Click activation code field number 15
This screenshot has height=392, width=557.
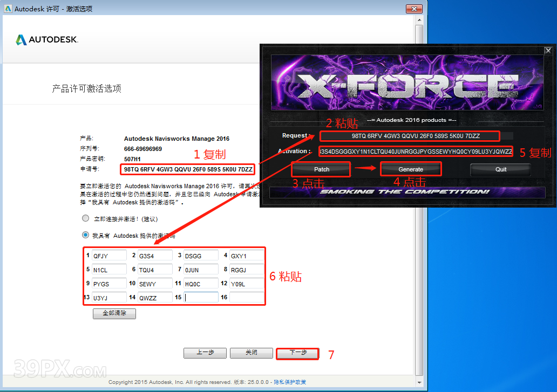[x=201, y=297]
